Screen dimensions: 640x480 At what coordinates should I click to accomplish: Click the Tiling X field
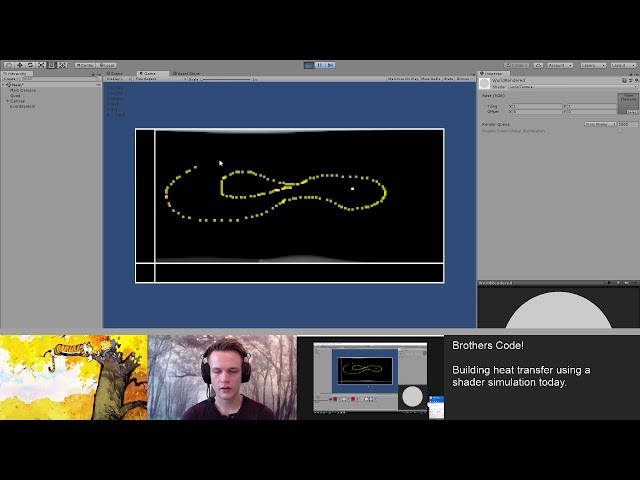point(538,106)
